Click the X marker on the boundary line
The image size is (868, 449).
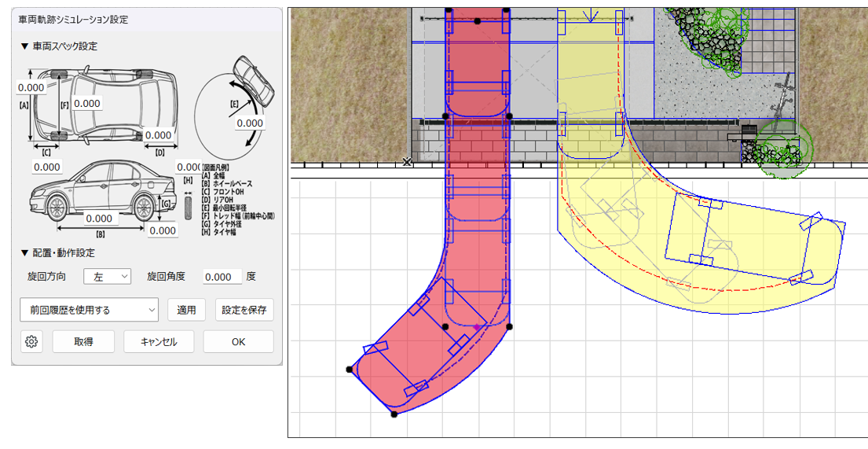click(x=406, y=162)
